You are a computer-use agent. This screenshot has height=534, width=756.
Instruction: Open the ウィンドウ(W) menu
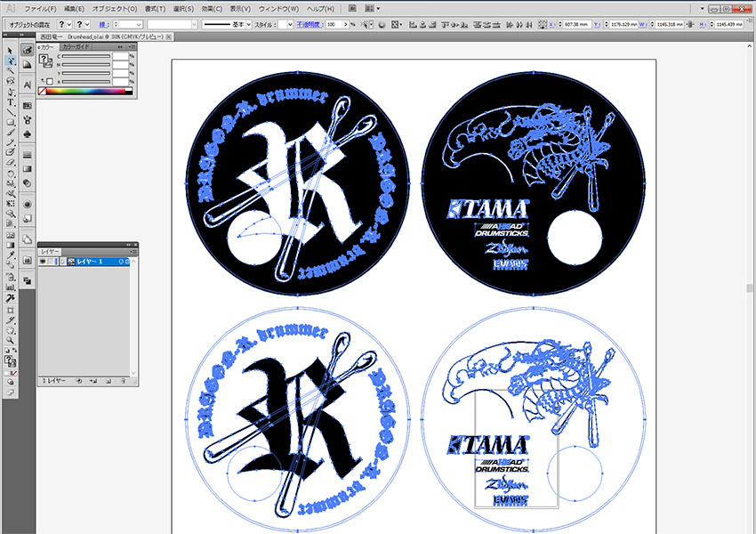pyautogui.click(x=278, y=9)
